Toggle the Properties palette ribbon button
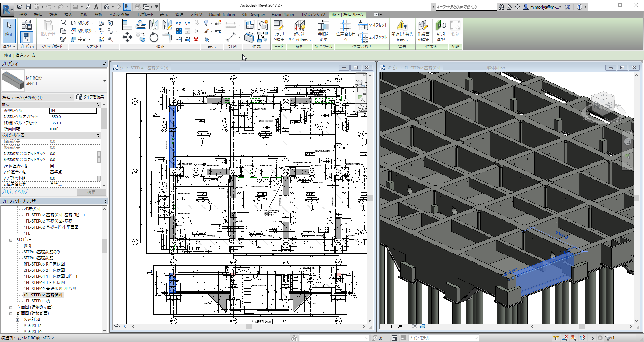 tap(27, 37)
